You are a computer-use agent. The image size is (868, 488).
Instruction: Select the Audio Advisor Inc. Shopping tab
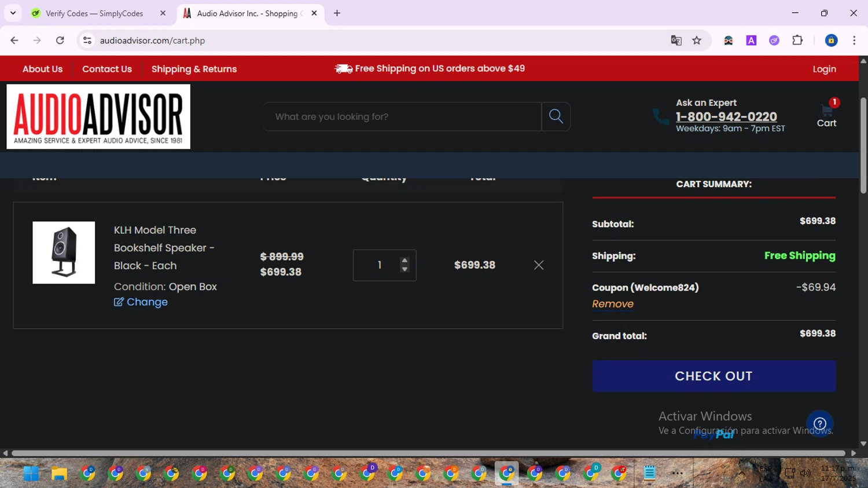pos(249,13)
